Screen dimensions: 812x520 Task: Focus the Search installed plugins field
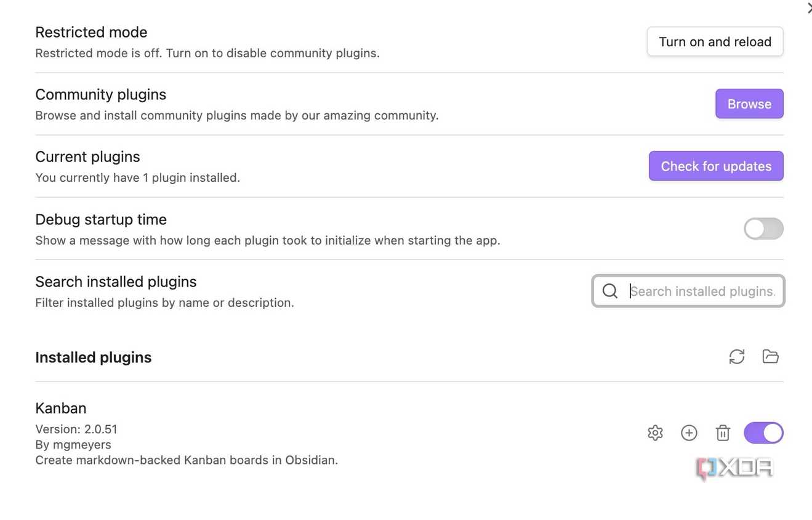click(688, 291)
